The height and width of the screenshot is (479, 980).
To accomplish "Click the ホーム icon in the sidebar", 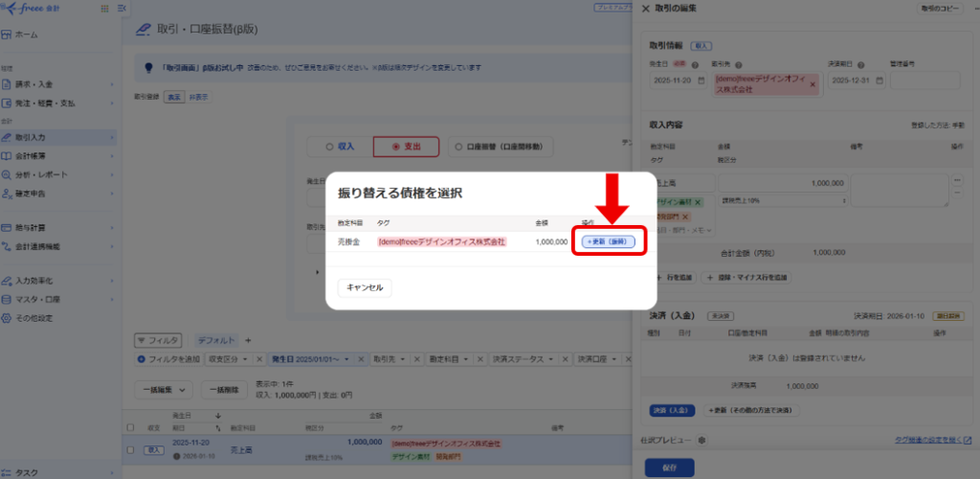I will pos(7,35).
